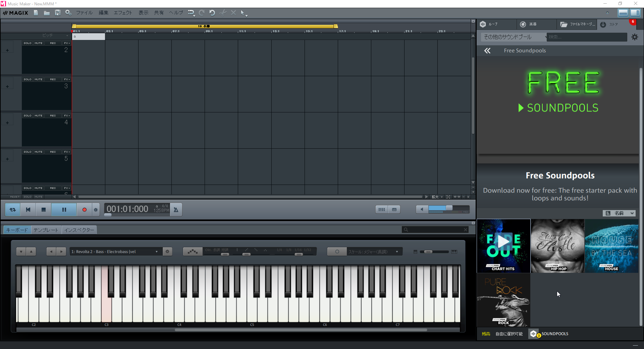
Task: Select the next instrument preset arrow
Action: pos(61,252)
